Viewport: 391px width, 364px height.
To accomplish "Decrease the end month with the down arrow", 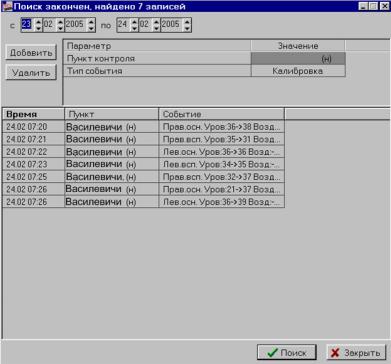I will (156, 28).
